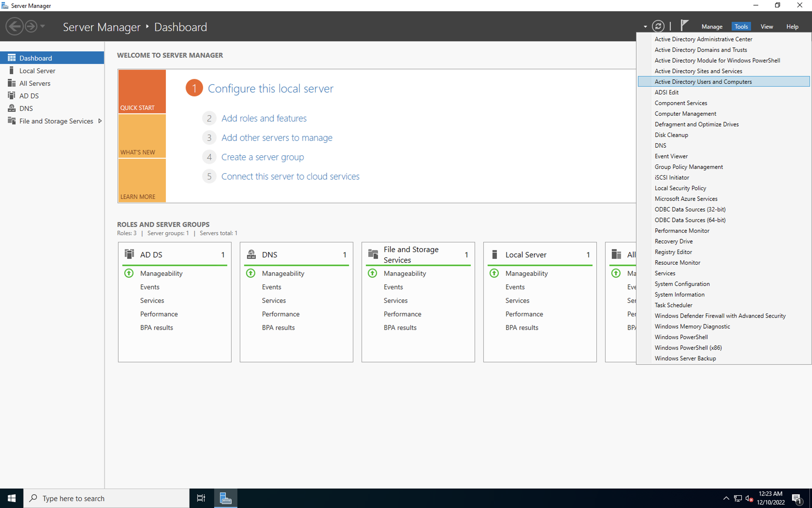812x508 pixels.
Task: Click the Dashboard sidebar icon
Action: point(12,58)
